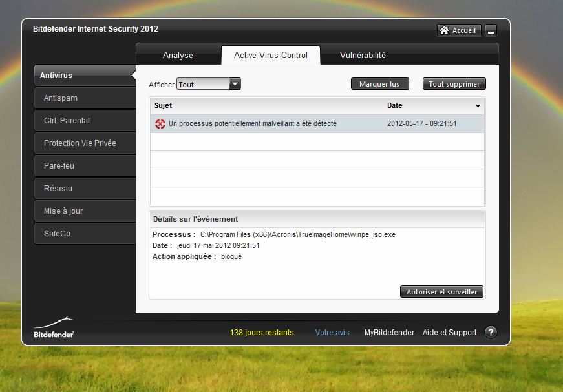Click the 'jeudi 17 mai 2012 09:21:51' date text

coord(218,245)
